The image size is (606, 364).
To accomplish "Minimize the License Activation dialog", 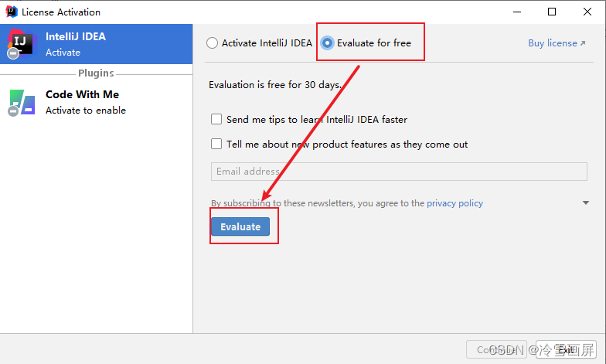I will [x=517, y=12].
